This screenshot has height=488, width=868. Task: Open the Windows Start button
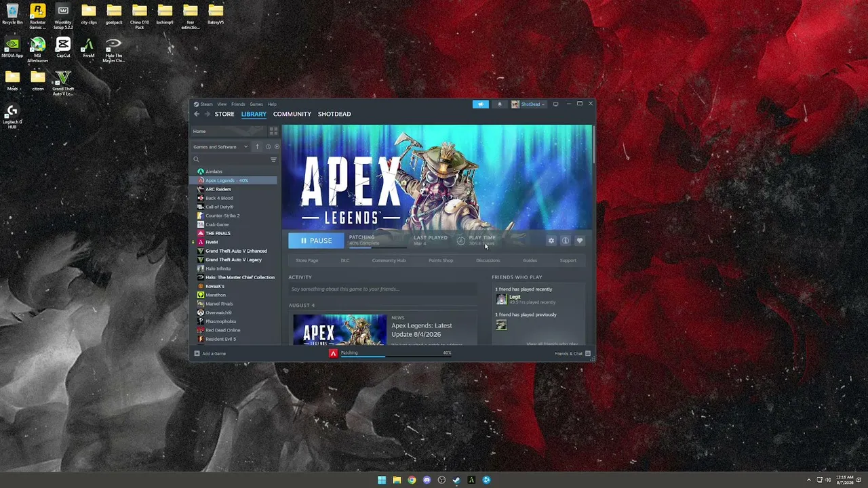[382, 480]
